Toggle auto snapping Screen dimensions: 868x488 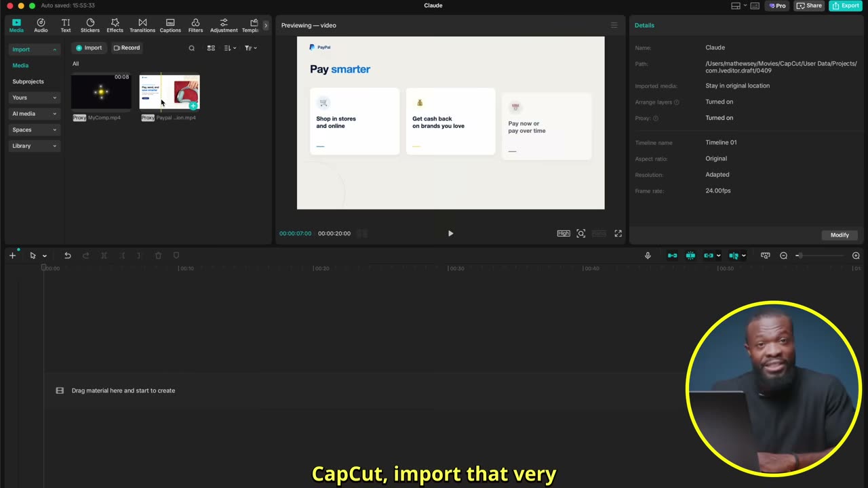pyautogui.click(x=690, y=256)
